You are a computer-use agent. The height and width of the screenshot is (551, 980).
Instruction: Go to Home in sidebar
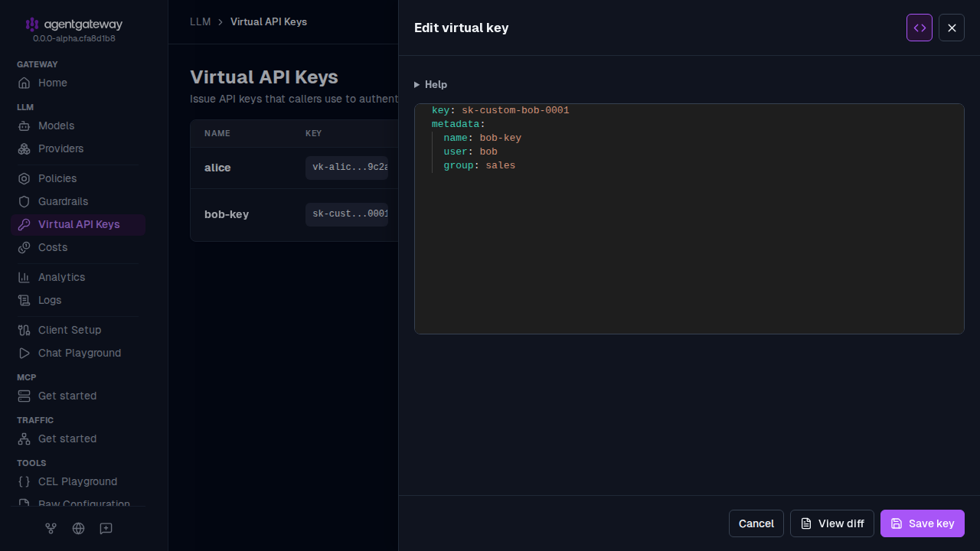click(x=78, y=83)
